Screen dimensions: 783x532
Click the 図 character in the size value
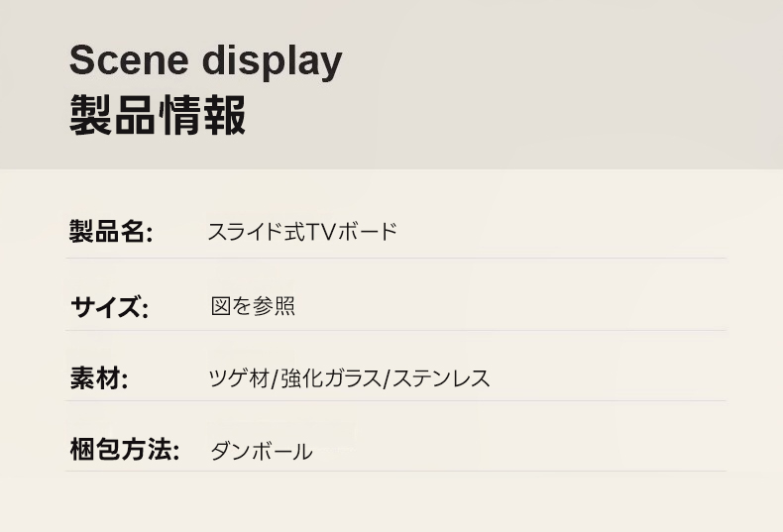pos(220,306)
